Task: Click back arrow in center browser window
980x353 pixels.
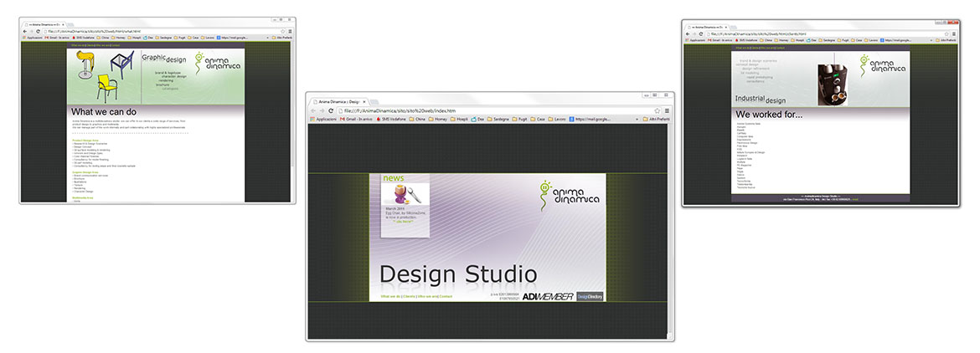Action: [x=313, y=110]
